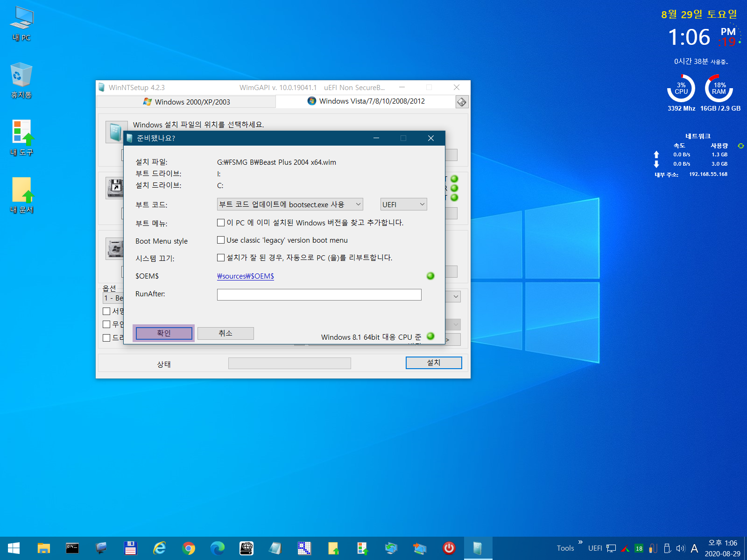Open the UEFI boot mode dropdown
Screen dimensions: 747x560
coord(404,204)
